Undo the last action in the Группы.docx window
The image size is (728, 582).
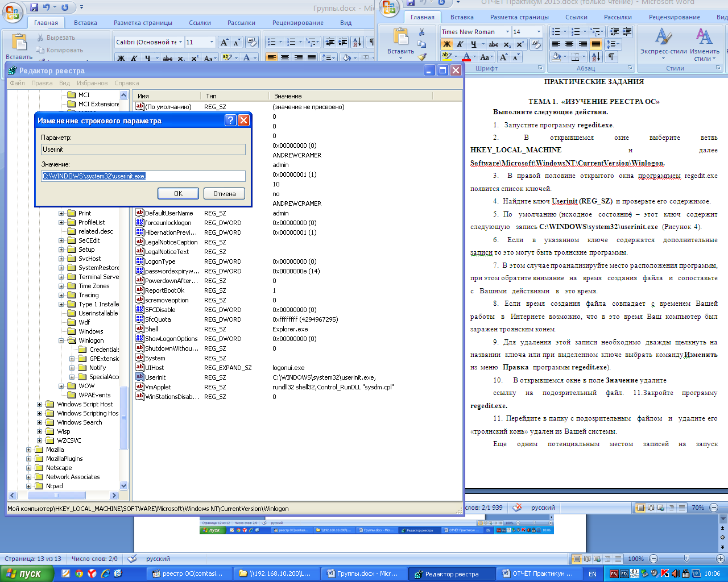(47, 7)
